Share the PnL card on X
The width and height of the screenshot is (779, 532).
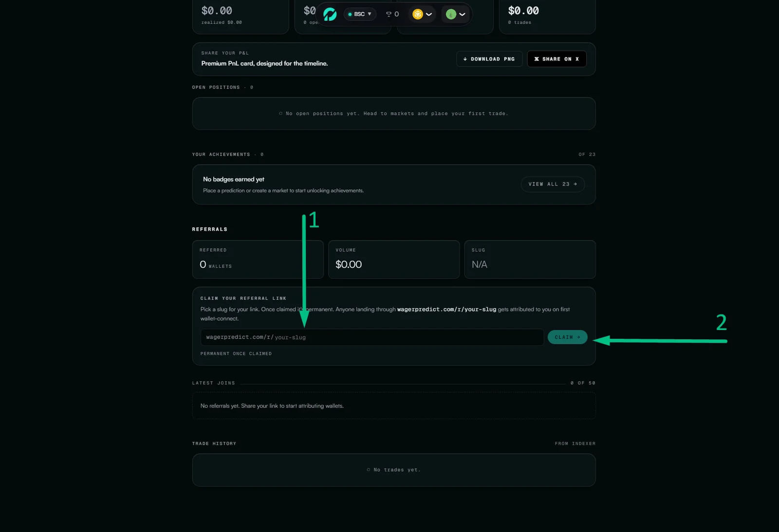click(556, 59)
